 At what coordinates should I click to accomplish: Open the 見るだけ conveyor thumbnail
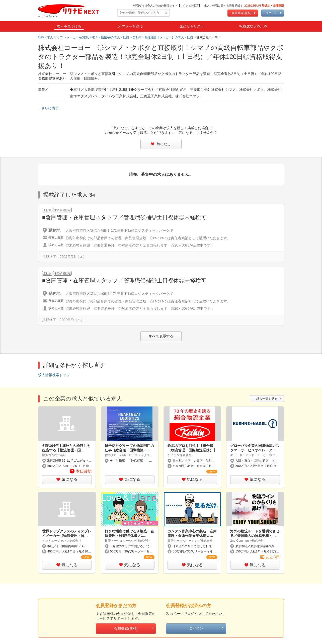192,509
